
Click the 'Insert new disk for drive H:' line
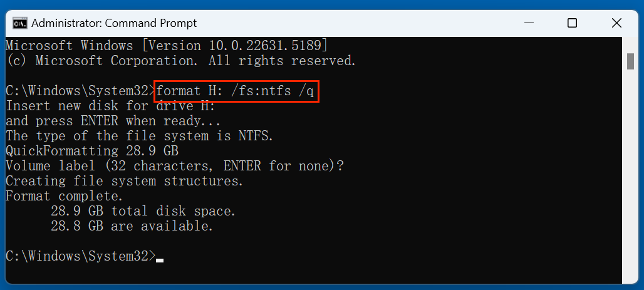[110, 106]
